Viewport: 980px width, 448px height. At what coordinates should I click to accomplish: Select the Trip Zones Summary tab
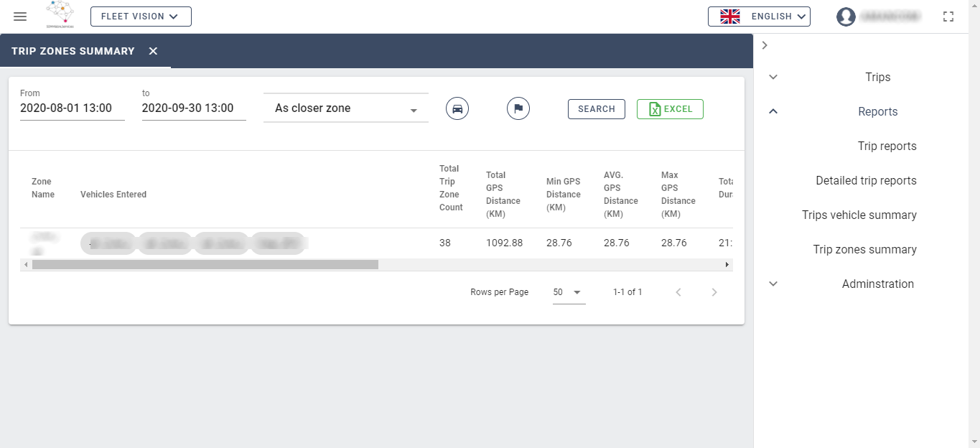[73, 51]
